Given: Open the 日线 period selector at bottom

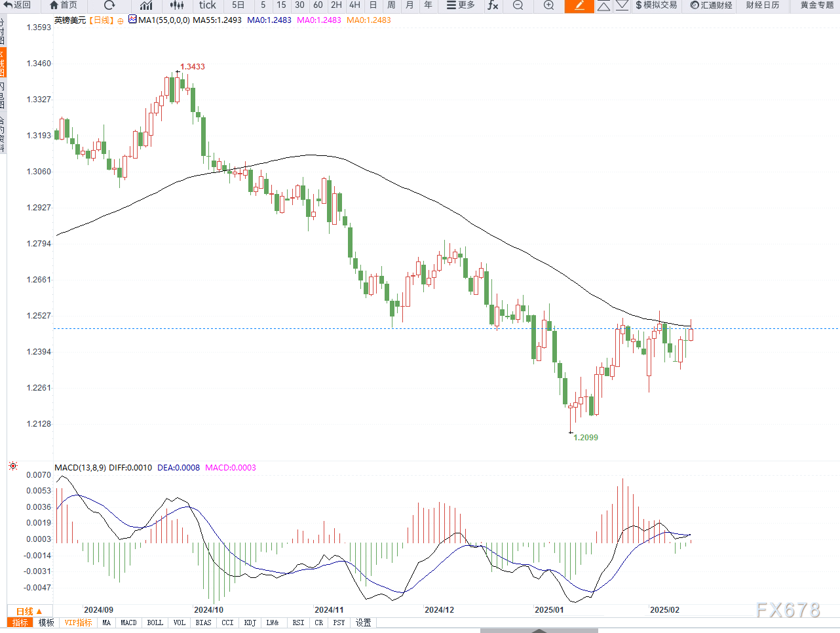Looking at the screenshot, I should tap(29, 611).
